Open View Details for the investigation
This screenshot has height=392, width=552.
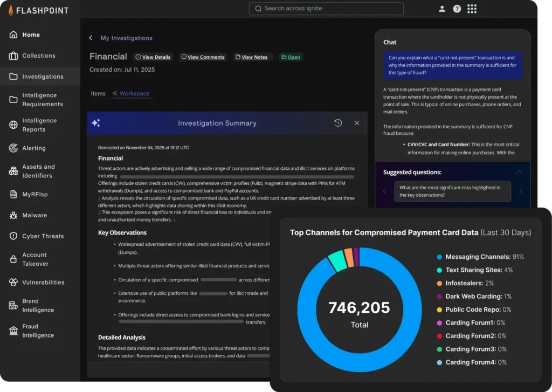pos(153,57)
